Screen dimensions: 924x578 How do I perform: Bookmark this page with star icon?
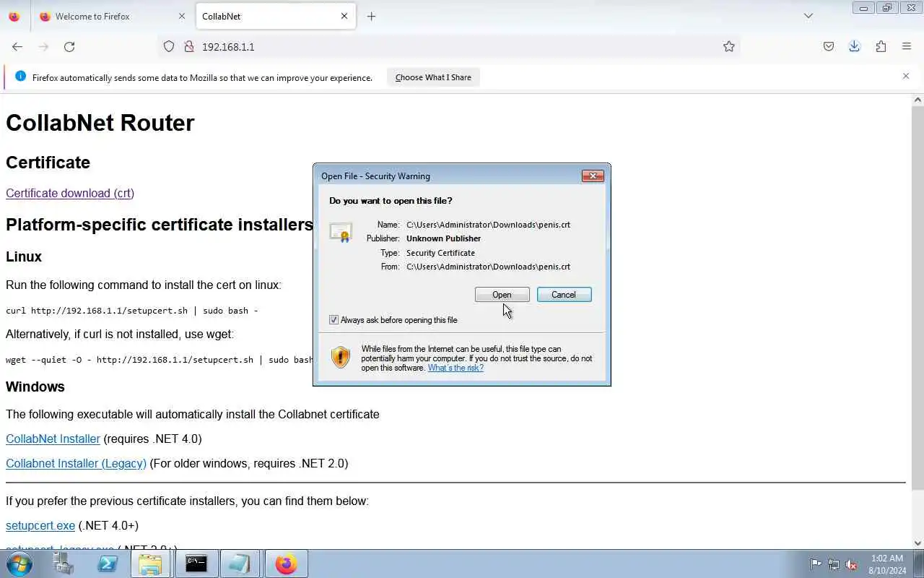tap(729, 46)
